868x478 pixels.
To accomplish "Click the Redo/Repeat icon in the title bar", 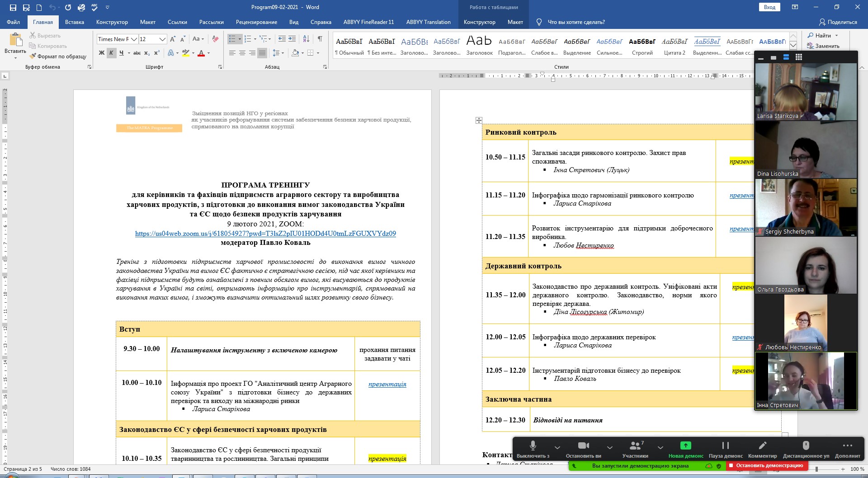I will click(x=68, y=7).
